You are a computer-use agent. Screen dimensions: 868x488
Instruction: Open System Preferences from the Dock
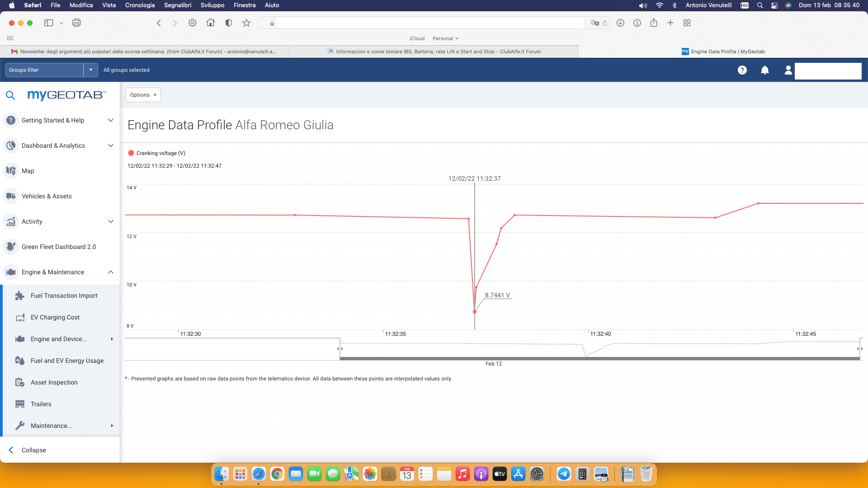(537, 474)
